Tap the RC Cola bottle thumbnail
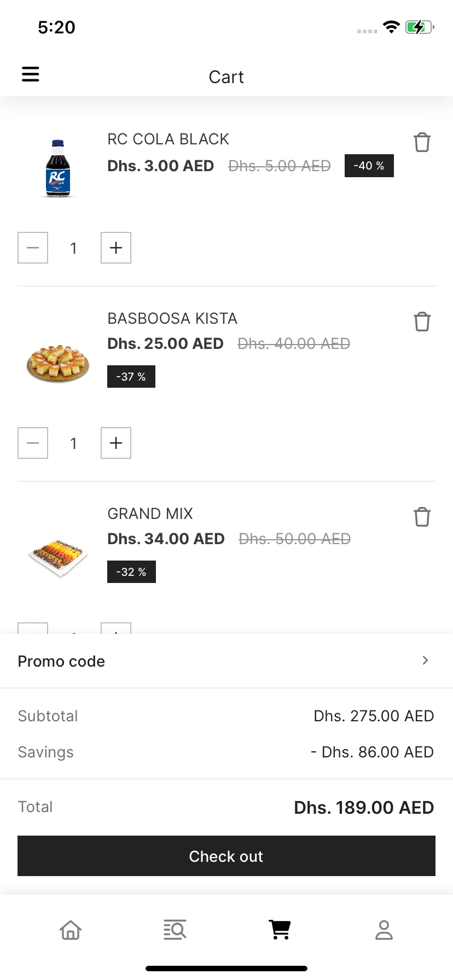453x980 pixels. (x=58, y=168)
